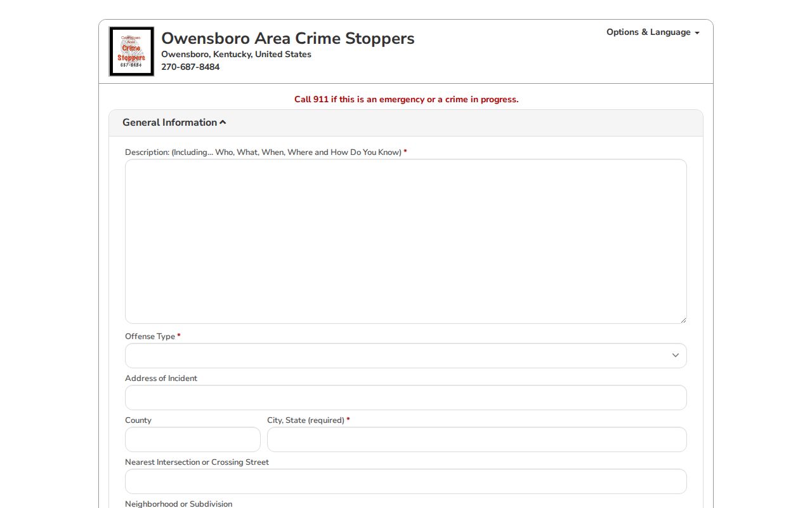Click the Call 911 emergency notice text

(x=406, y=99)
